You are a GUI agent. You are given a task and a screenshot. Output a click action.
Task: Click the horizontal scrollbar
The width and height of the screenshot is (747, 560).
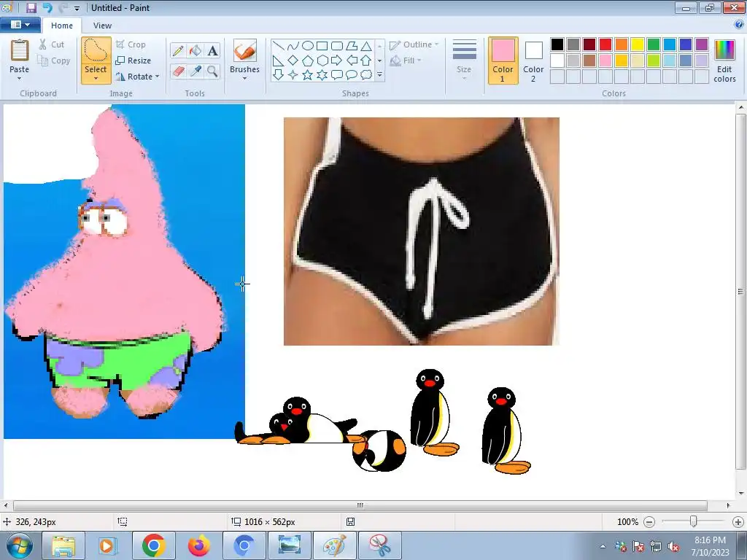360,505
